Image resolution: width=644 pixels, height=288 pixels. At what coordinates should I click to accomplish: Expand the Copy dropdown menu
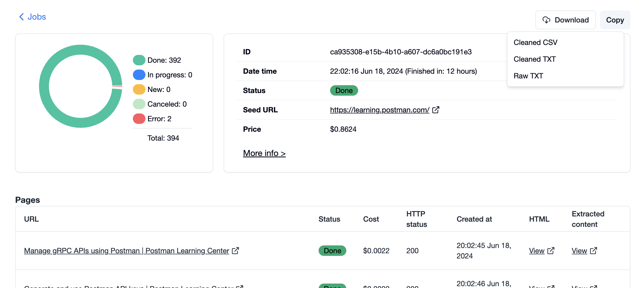(x=615, y=19)
